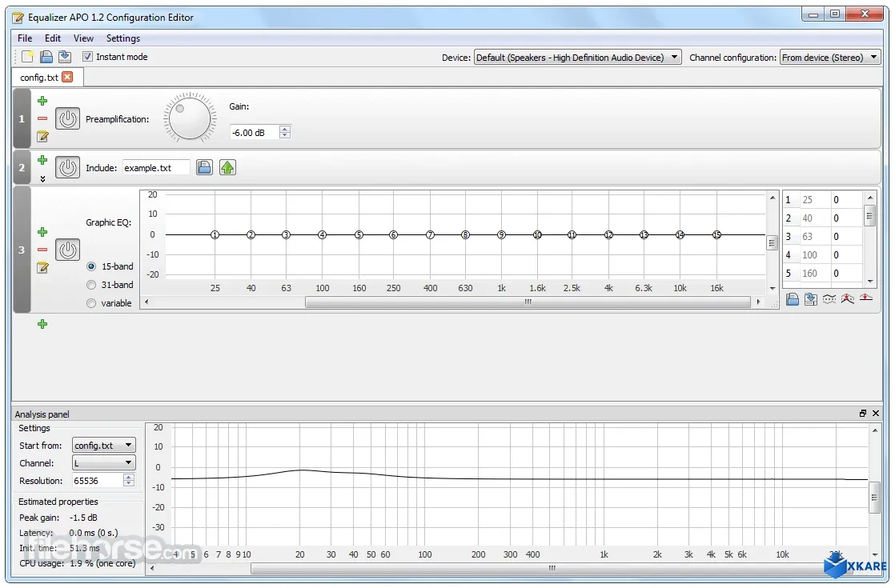Image resolution: width=895 pixels, height=588 pixels.
Task: Select the 160 frequency table cell
Action: click(x=814, y=273)
